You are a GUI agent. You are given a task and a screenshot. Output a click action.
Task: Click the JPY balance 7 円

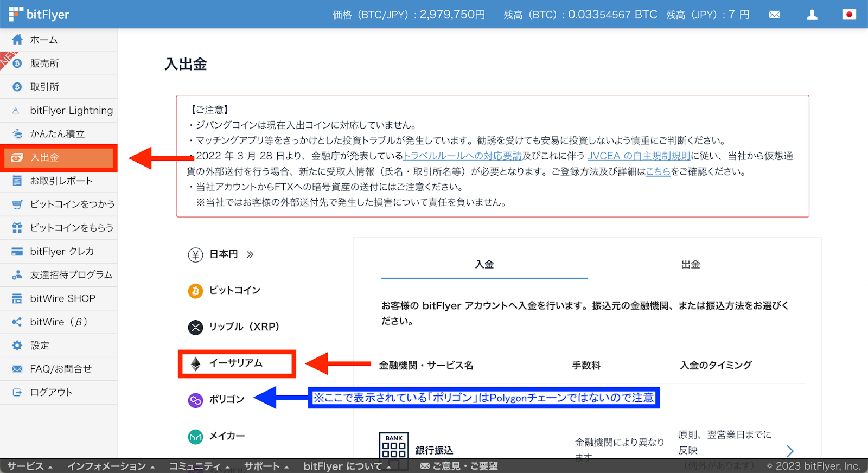pos(739,15)
